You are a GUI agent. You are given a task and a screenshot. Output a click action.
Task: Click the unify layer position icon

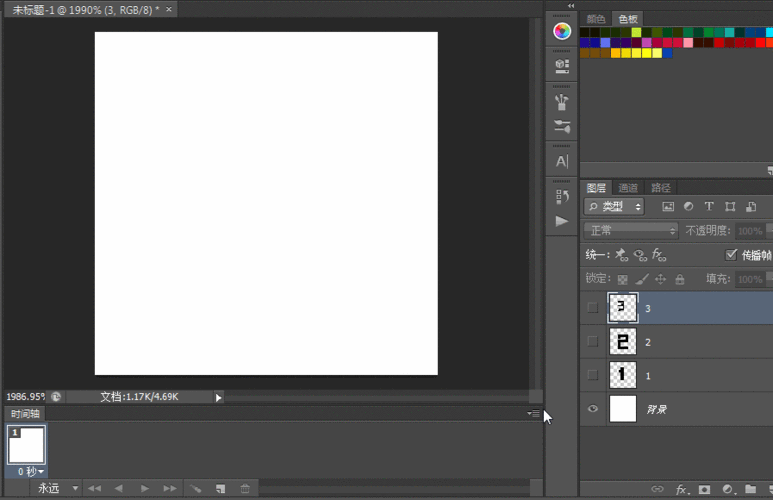(x=621, y=255)
